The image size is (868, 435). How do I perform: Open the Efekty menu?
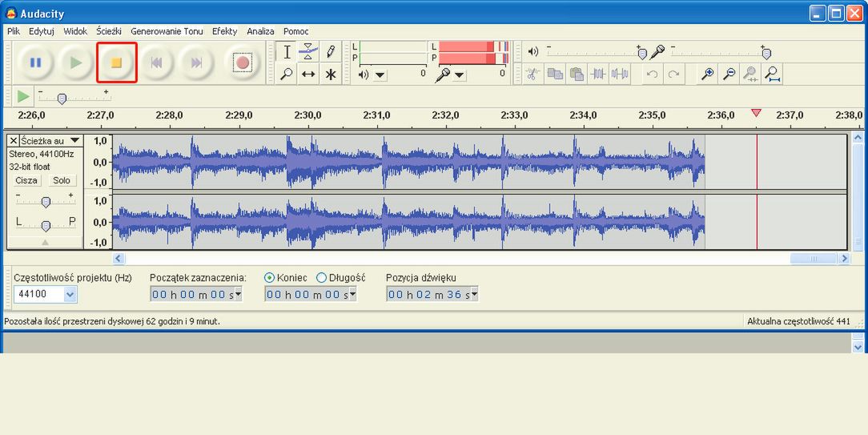click(224, 31)
